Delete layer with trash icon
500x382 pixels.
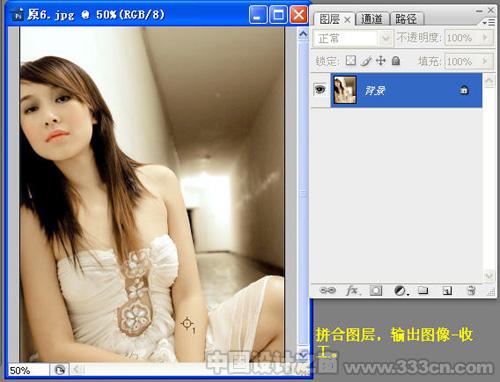coord(471,290)
